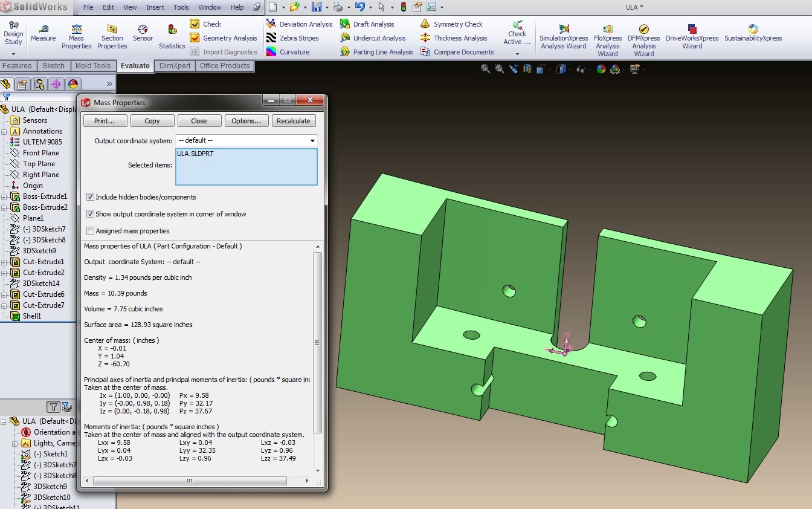Viewport: 812px width, 509px height.
Task: Toggle the Geometry Analysis option
Action: (x=224, y=38)
